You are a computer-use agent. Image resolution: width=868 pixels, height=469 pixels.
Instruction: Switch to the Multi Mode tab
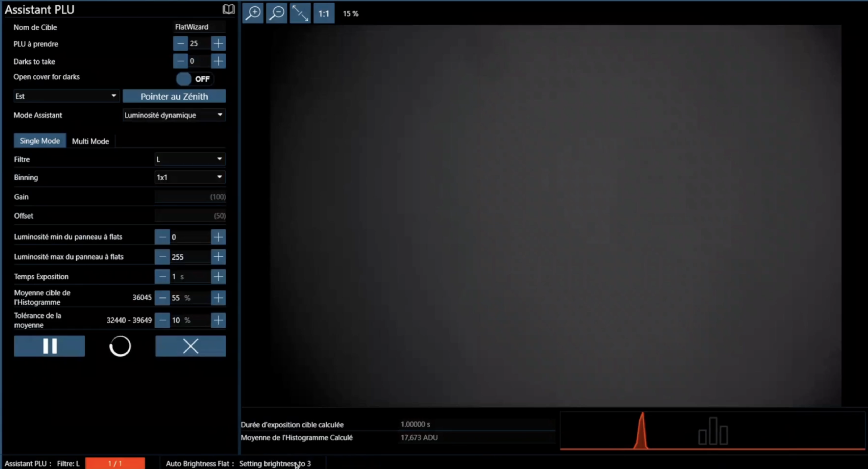tap(90, 141)
